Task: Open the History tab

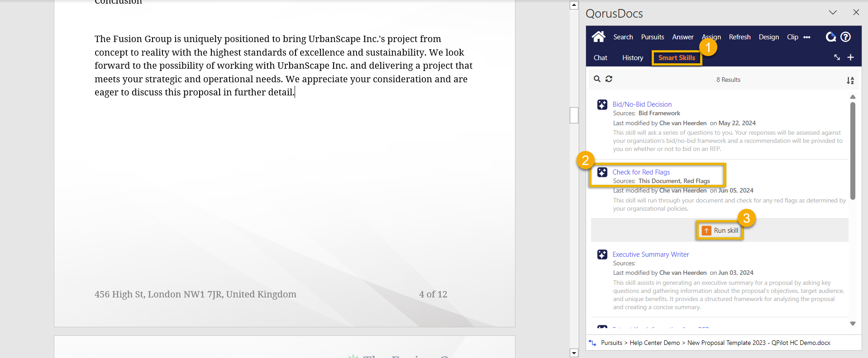Action: (x=632, y=58)
